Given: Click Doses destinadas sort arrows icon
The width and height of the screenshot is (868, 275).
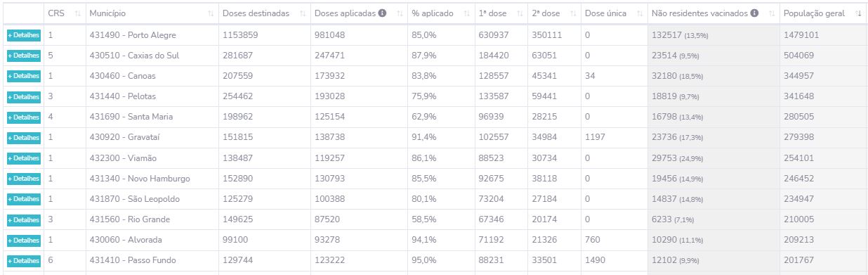Looking at the screenshot, I should click(303, 14).
